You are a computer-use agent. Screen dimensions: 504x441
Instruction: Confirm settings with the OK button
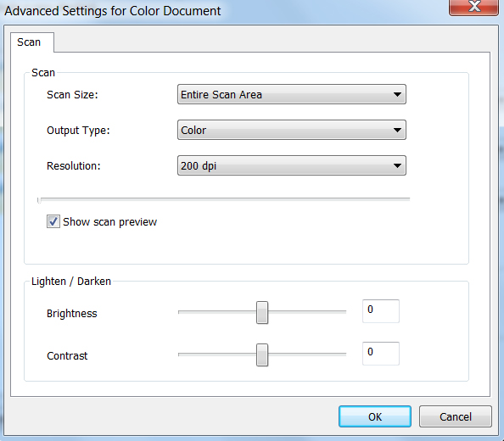click(375, 416)
